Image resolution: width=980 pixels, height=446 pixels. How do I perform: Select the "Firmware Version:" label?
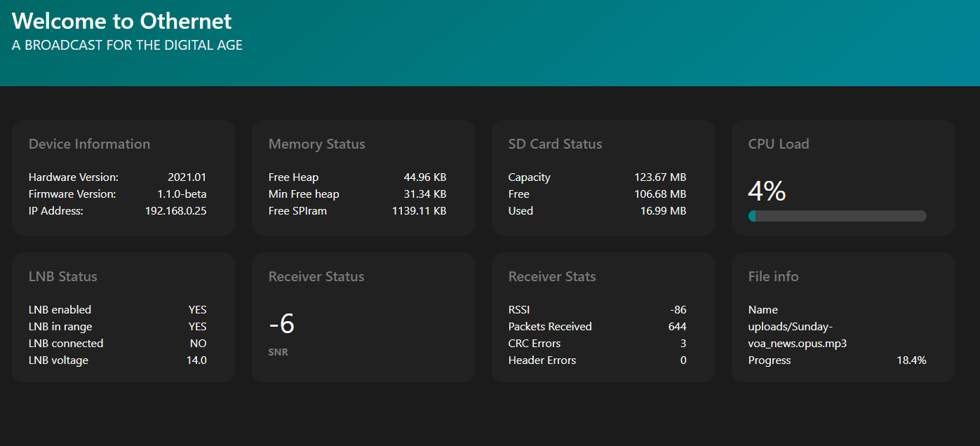72,194
